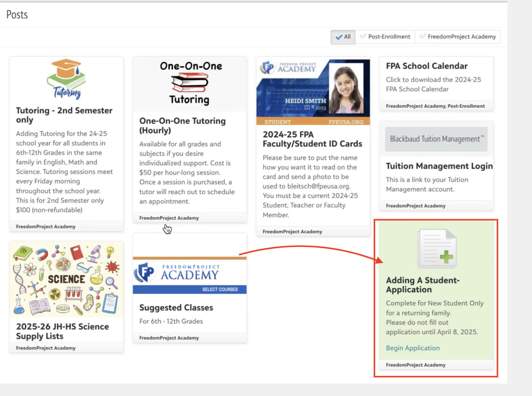Click FreedomProject Academy tag under Student-Application card
Viewport: 532px width, 396px height.
click(416, 365)
